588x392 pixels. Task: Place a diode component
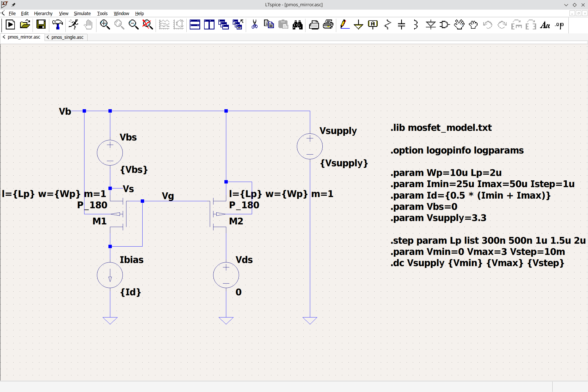(x=431, y=25)
